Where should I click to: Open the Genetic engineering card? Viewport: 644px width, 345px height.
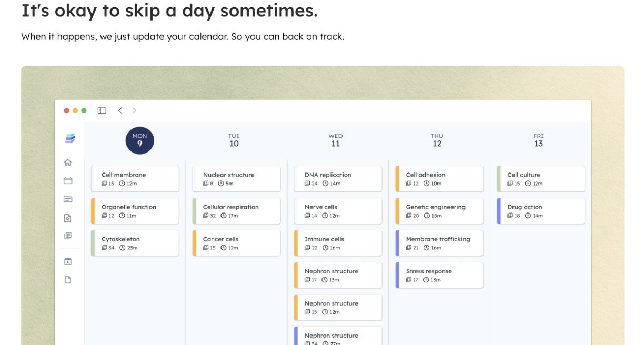tap(439, 211)
